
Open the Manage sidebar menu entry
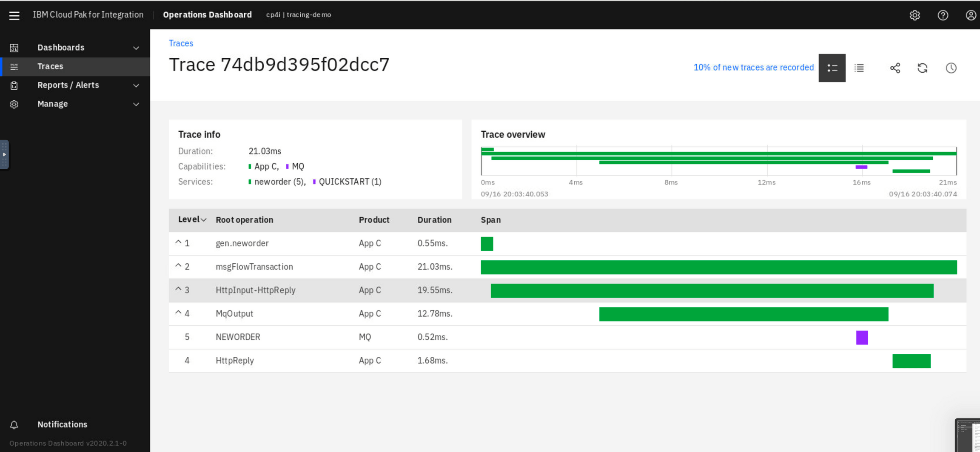[52, 104]
